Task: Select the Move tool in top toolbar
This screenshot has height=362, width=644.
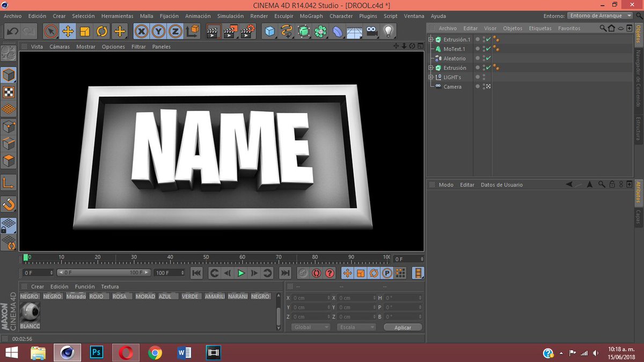Action: [x=68, y=31]
